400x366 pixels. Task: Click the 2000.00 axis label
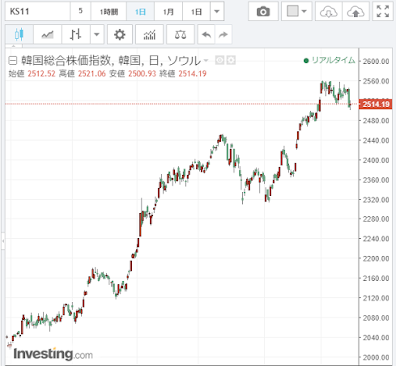[x=376, y=357]
